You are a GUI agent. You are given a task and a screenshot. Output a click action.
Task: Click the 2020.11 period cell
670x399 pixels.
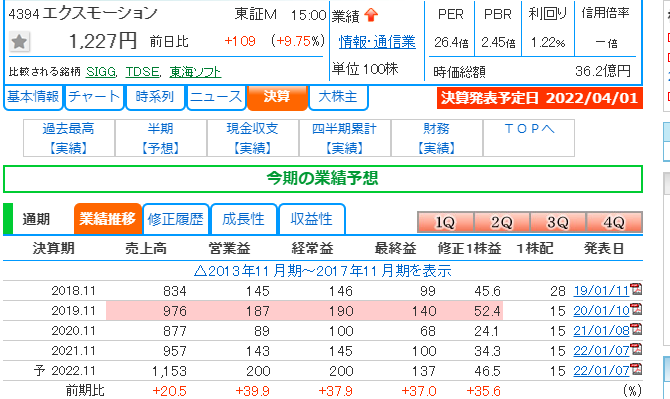pos(73,331)
